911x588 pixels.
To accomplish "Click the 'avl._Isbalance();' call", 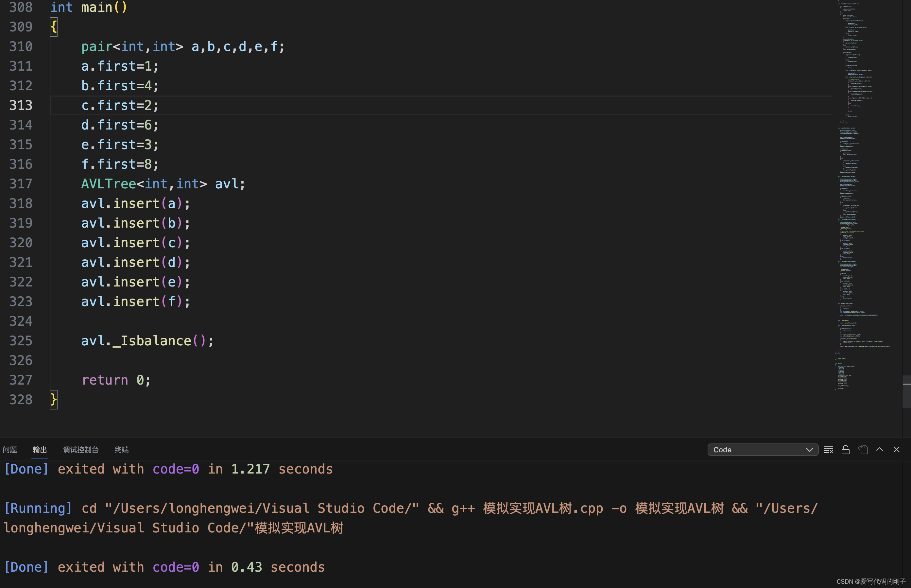I will pos(147,340).
